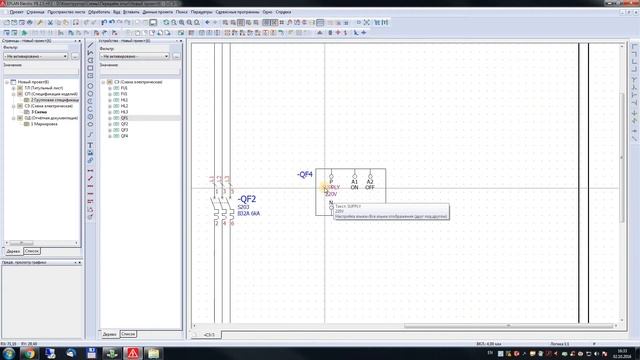
Task: Select the QF2 device in the list
Action: (124, 124)
